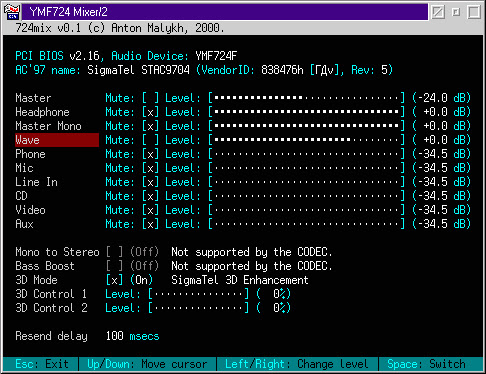Toggle the 3D Mode checkbox
The height and width of the screenshot is (374, 486).
pos(114,280)
